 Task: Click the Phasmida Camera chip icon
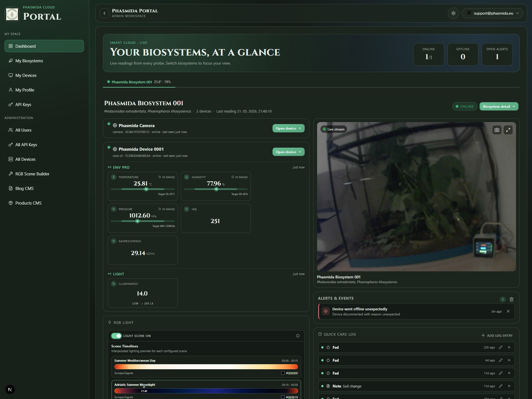point(115,125)
